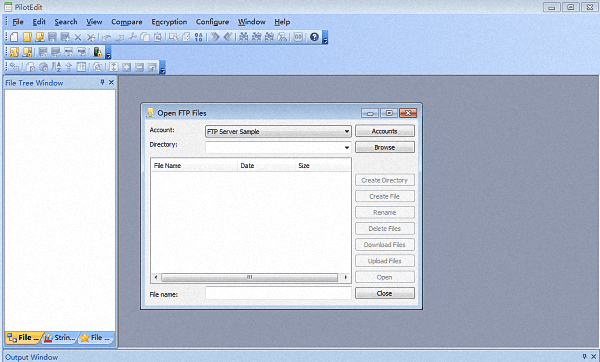600x362 pixels.
Task: Click the Open file folder icon
Action: click(x=27, y=37)
